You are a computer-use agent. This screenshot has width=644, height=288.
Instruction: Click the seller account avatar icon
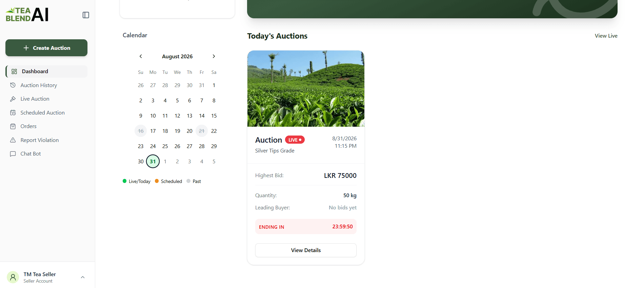(x=13, y=277)
